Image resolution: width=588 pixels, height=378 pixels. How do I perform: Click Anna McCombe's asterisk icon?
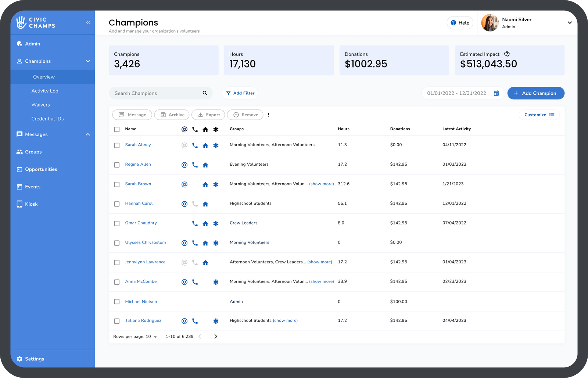pos(216,282)
